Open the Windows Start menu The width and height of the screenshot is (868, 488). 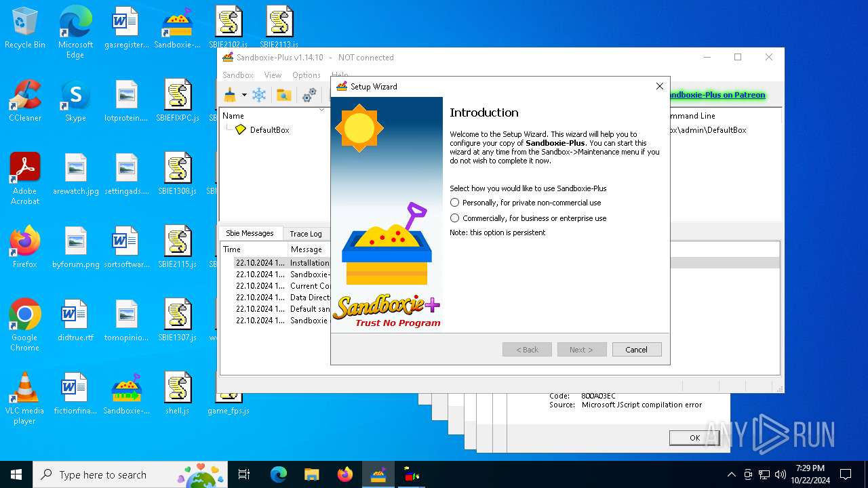tap(16, 474)
